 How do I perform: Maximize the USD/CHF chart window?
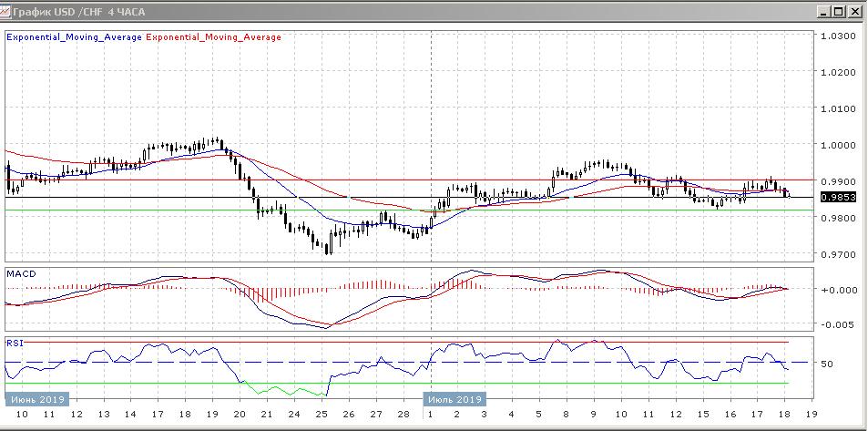click(839, 12)
